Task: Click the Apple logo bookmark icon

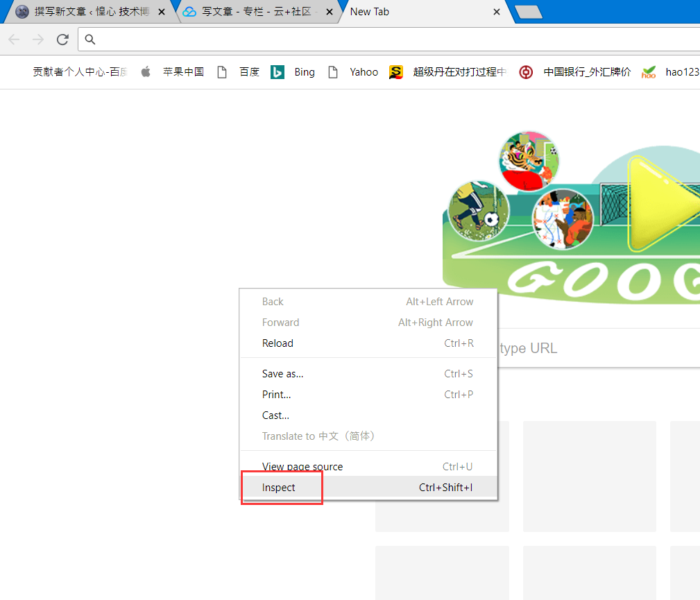Action: 146,71
